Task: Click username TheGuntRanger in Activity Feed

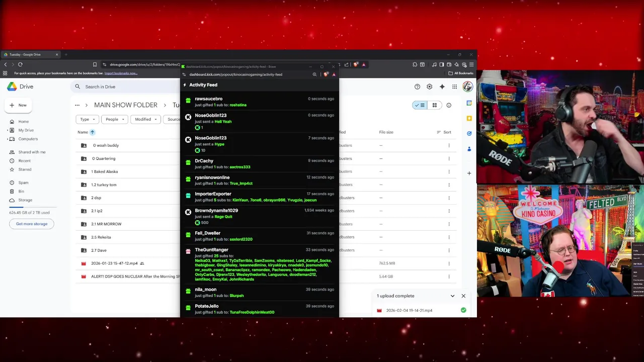Action: 211,250
